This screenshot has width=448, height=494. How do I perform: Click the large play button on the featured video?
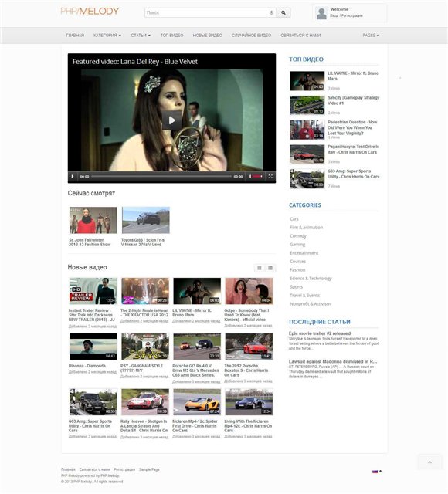[x=171, y=120]
